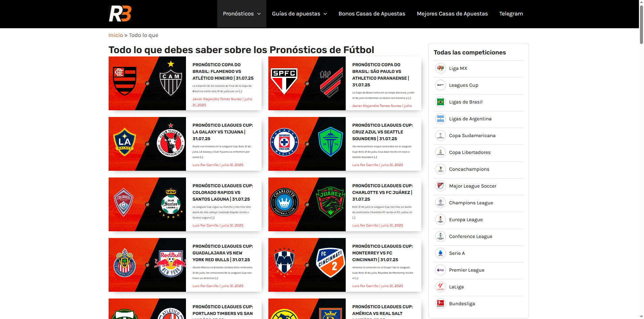Screen dimensions: 644x319
Task: Open Colorado Rapids vs Santos Laguna headline
Action: pos(223,192)
